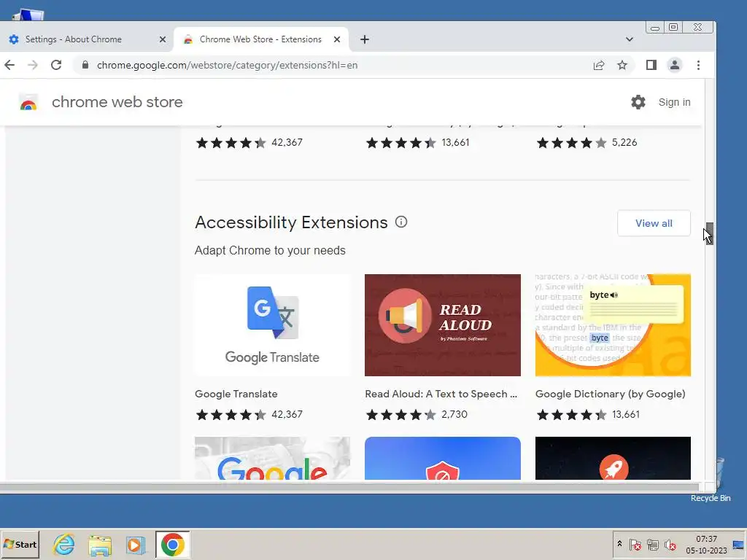Click Adapt Chrome to your needs subtitle
This screenshot has width=747, height=560.
click(x=270, y=251)
